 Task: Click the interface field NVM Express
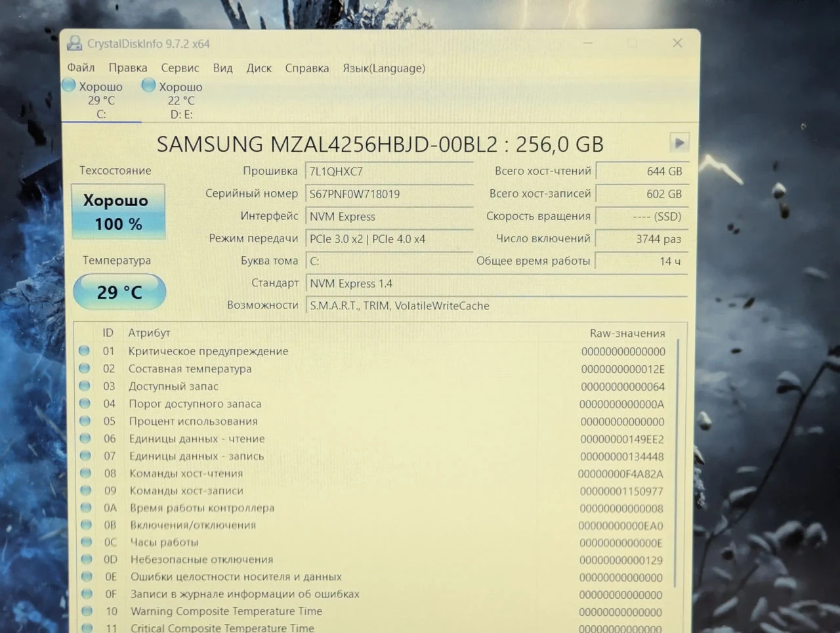[x=389, y=216]
